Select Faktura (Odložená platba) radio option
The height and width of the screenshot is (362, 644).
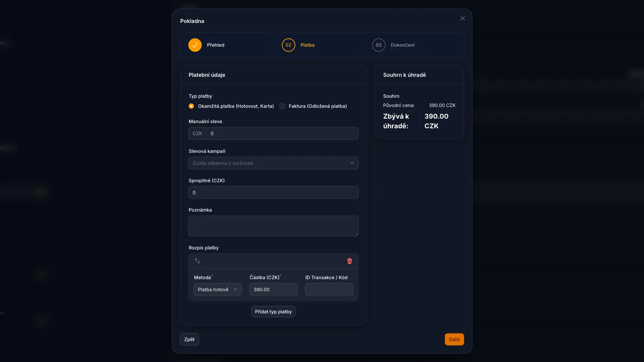point(283,106)
